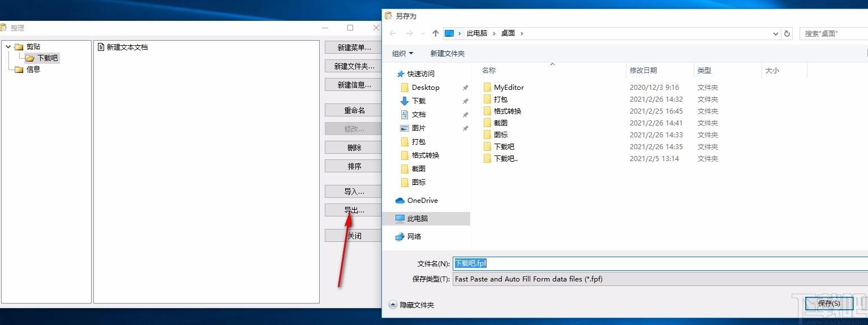
Task: Go up one folder level arrow
Action: [435, 33]
